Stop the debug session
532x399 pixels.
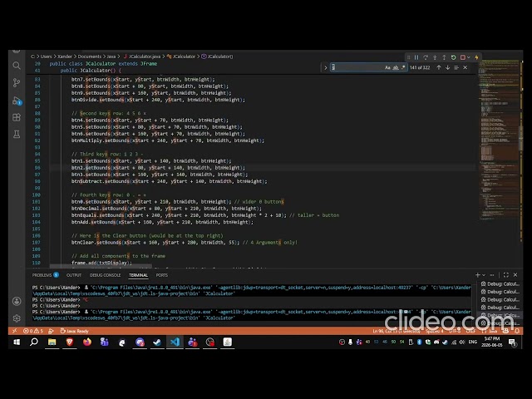pyautogui.click(x=462, y=57)
